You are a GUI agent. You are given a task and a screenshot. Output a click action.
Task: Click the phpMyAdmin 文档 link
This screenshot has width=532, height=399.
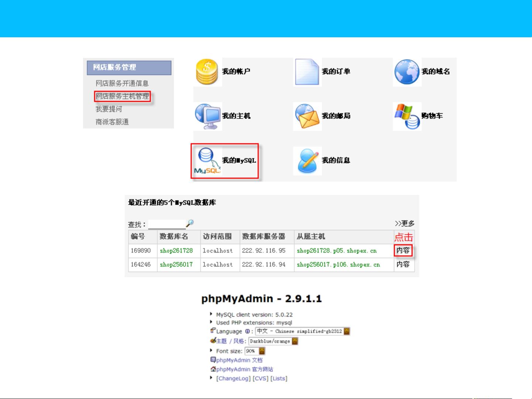(x=239, y=360)
